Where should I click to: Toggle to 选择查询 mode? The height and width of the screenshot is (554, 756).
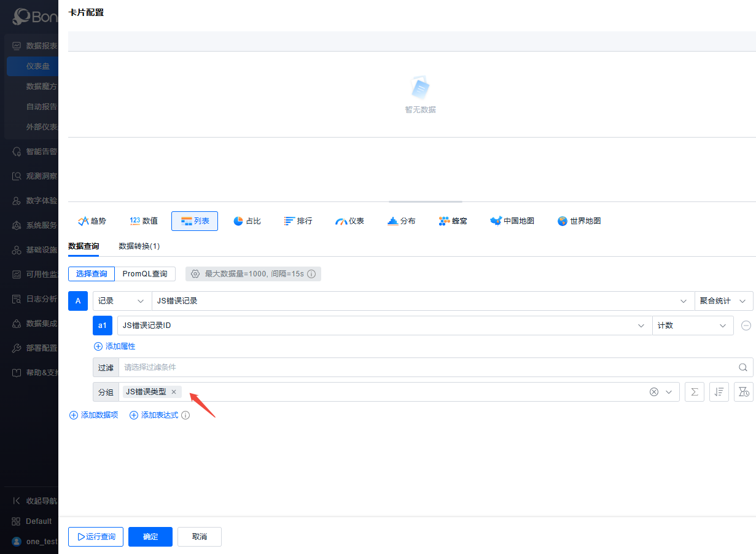click(x=91, y=274)
